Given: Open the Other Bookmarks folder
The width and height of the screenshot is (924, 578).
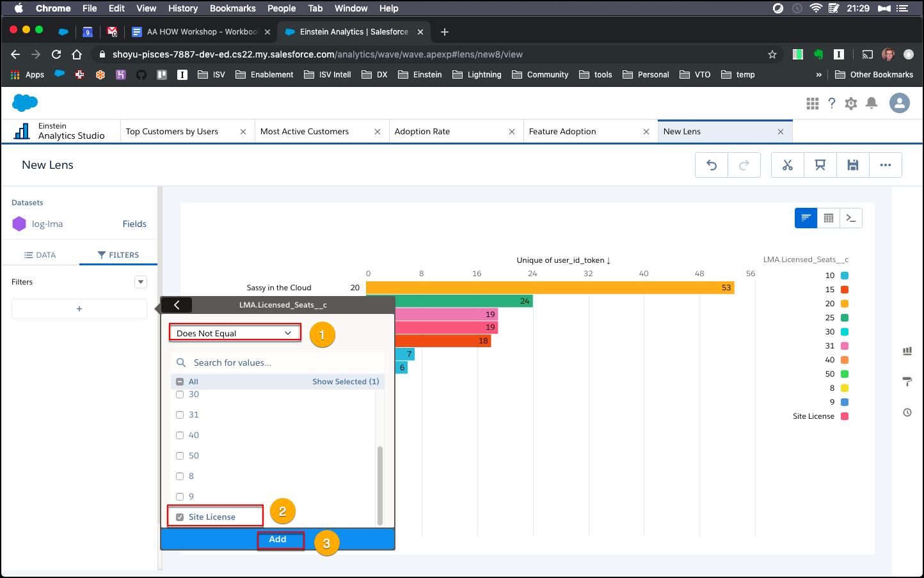Looking at the screenshot, I should (x=874, y=75).
